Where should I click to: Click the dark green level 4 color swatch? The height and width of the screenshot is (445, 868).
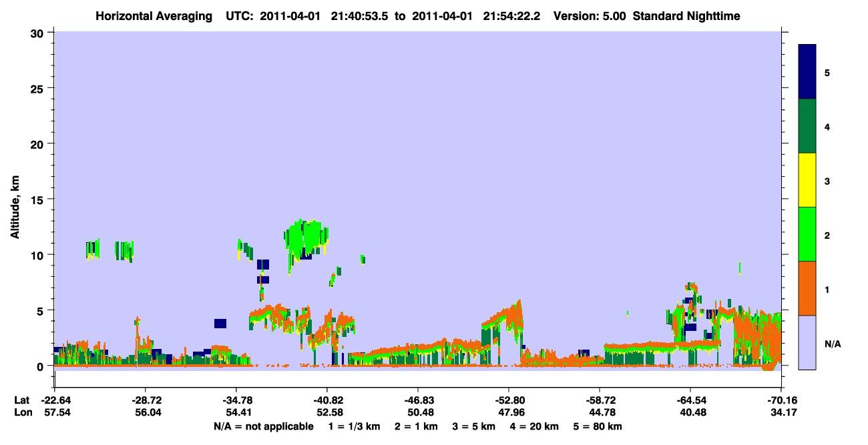click(x=807, y=126)
